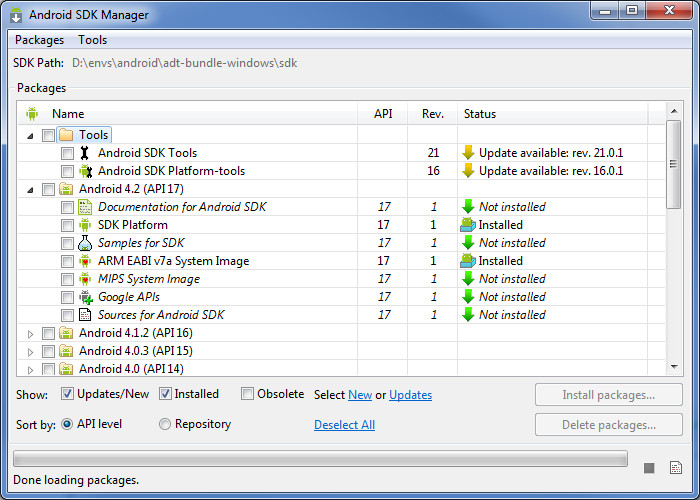Check the SDK Platform checkbox
Viewport: 700px width, 500px height.
(x=67, y=225)
